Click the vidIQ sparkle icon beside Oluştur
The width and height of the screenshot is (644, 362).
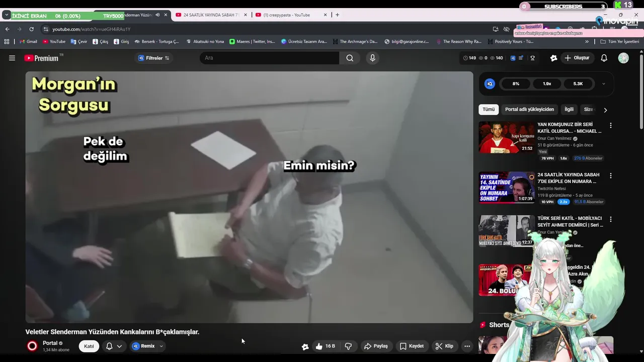pos(554,58)
